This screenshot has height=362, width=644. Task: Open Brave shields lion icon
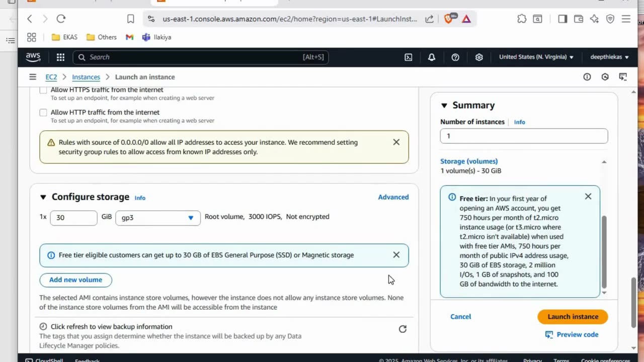click(449, 19)
